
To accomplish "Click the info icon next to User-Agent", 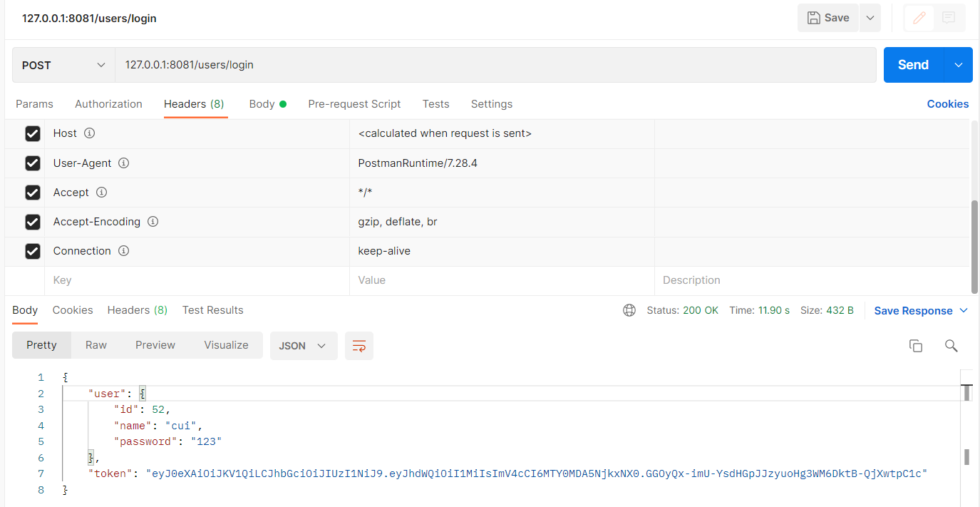I will (x=123, y=163).
